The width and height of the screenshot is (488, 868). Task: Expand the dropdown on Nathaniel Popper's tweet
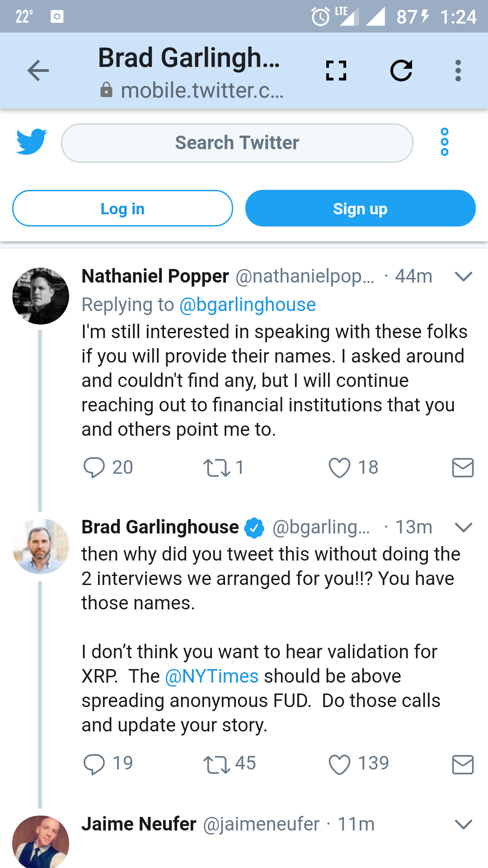(464, 276)
